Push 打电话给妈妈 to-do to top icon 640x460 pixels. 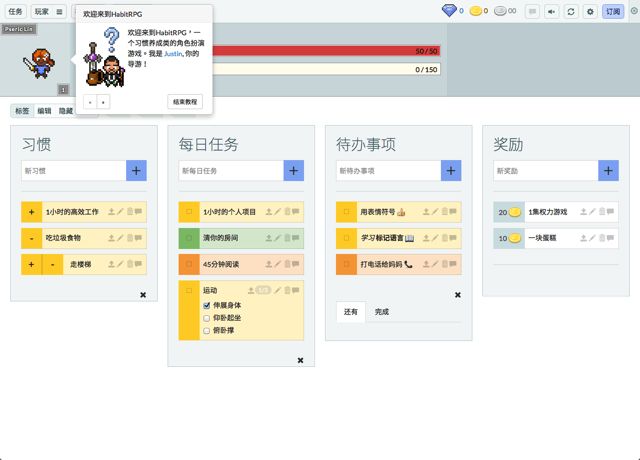click(x=426, y=264)
